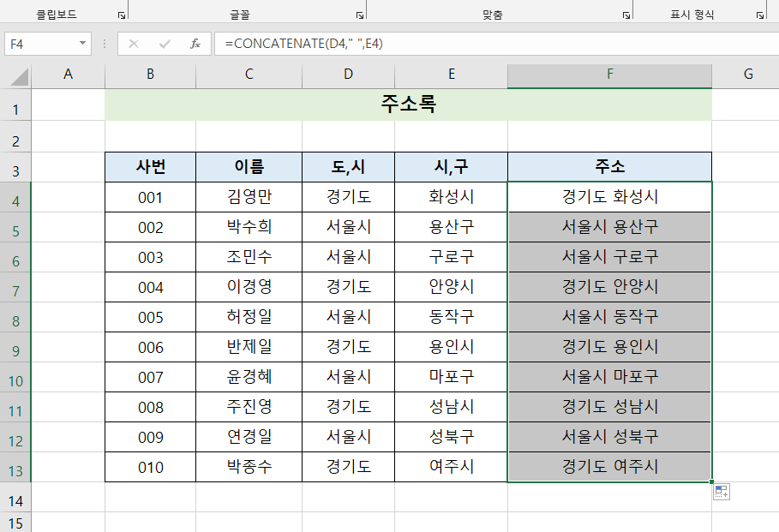Select cell containing 박종수
The height and width of the screenshot is (532, 779).
click(x=249, y=467)
